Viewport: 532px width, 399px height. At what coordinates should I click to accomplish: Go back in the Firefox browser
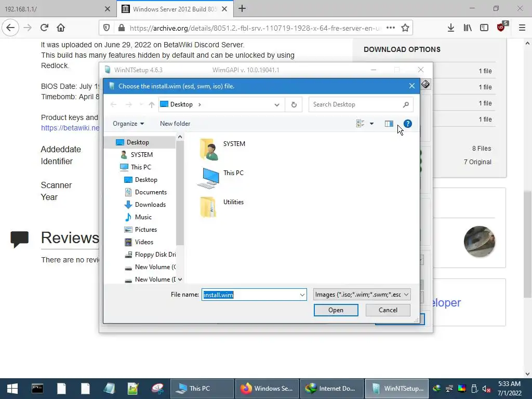10,28
